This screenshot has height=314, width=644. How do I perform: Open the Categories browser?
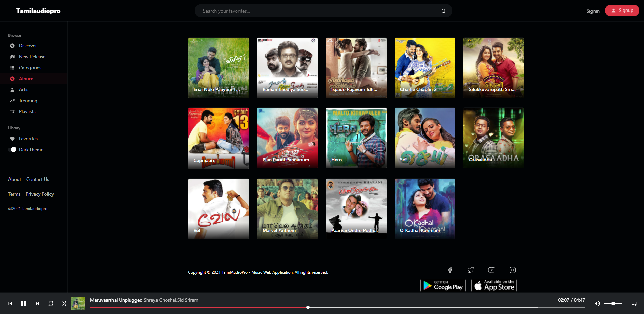30,68
